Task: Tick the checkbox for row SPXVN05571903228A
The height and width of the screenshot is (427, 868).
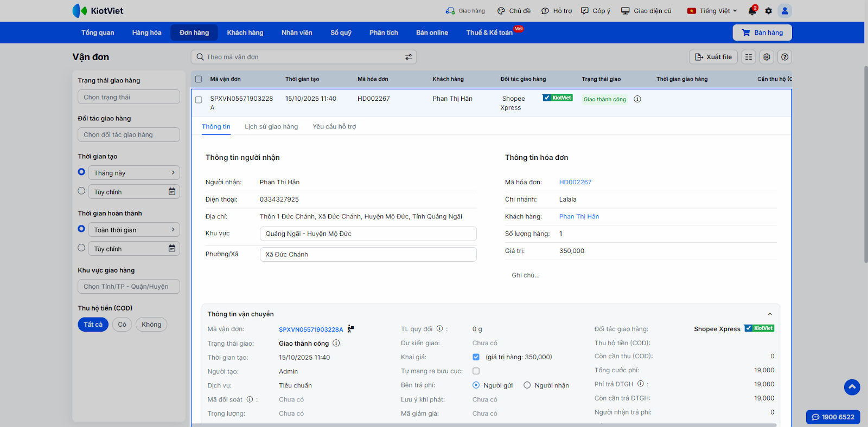Action: [199, 100]
